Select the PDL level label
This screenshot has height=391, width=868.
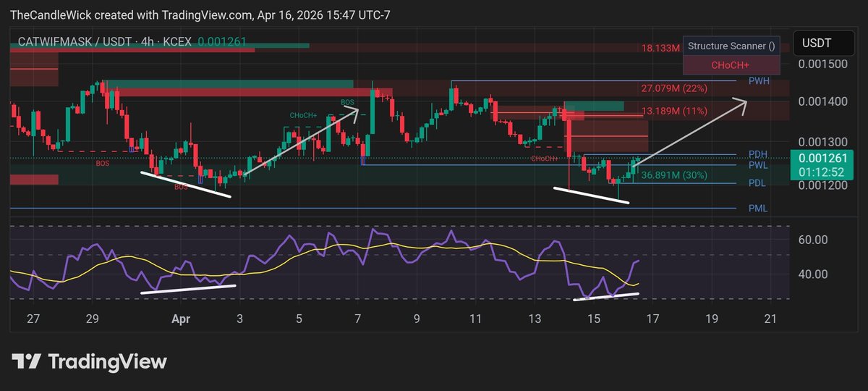click(757, 183)
